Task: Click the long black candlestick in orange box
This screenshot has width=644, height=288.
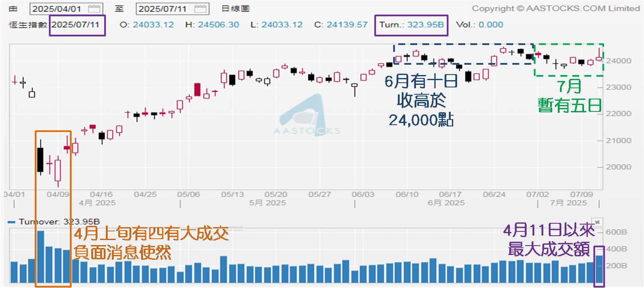Action: coord(41,159)
